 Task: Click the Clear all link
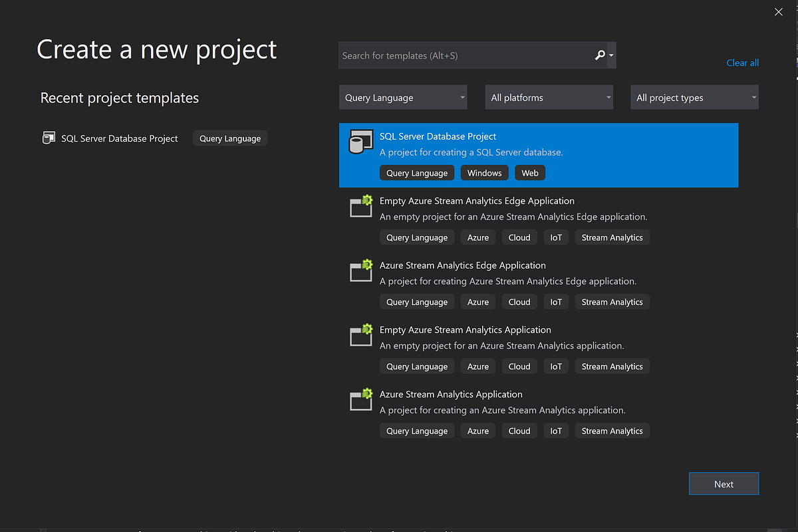click(742, 63)
